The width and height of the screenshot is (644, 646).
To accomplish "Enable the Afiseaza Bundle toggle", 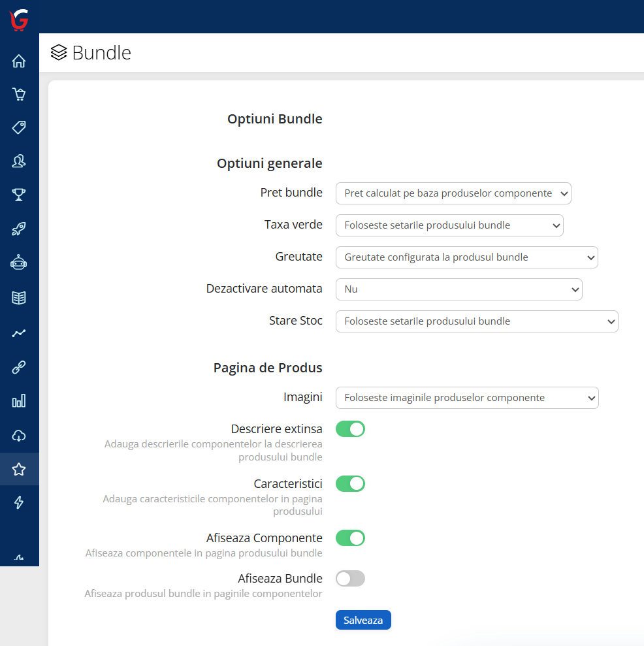I will tap(350, 579).
